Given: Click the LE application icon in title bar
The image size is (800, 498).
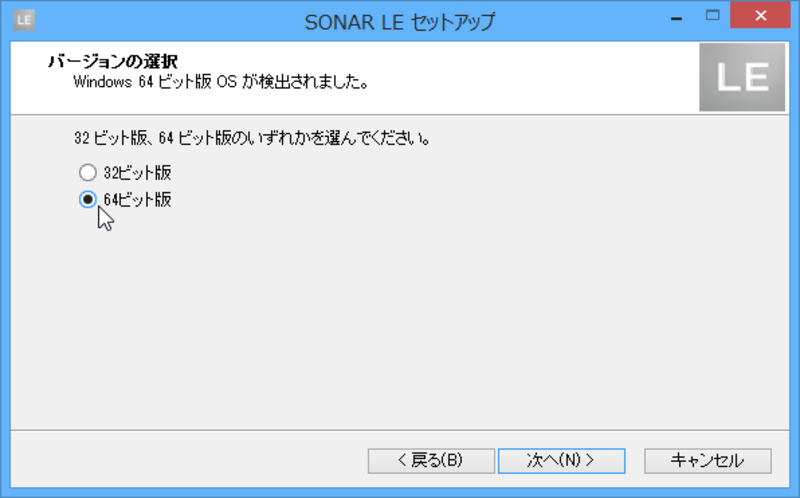Looking at the screenshot, I should [x=24, y=20].
